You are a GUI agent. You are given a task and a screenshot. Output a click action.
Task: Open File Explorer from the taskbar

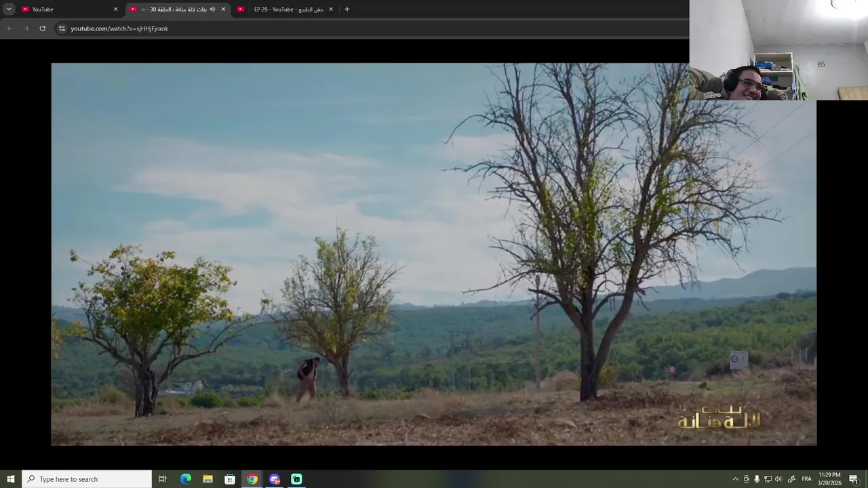(208, 479)
